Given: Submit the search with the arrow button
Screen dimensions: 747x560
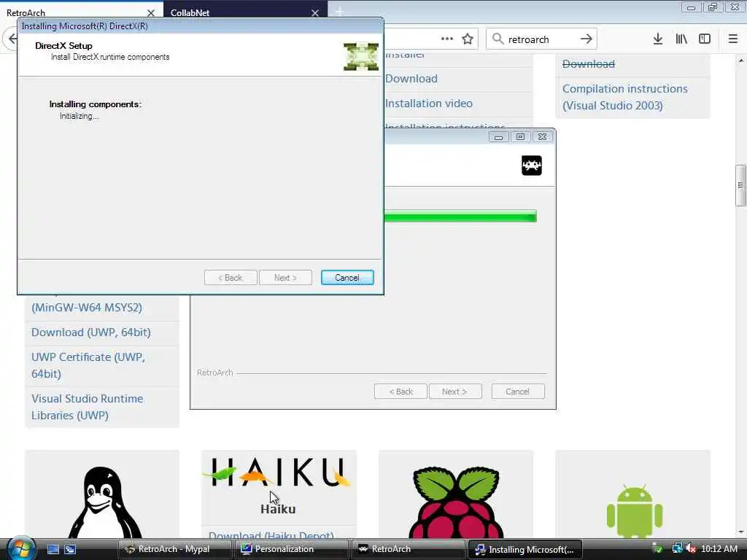Looking at the screenshot, I should tap(586, 39).
